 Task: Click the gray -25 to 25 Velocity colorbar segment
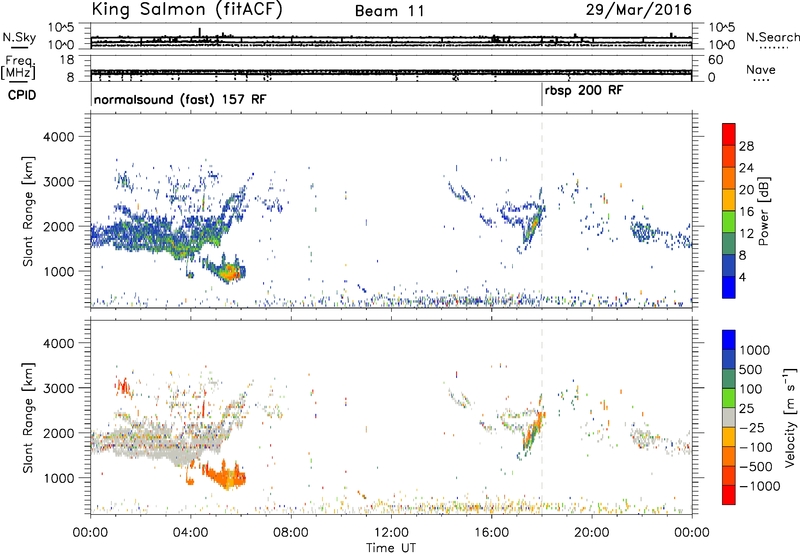tap(729, 417)
